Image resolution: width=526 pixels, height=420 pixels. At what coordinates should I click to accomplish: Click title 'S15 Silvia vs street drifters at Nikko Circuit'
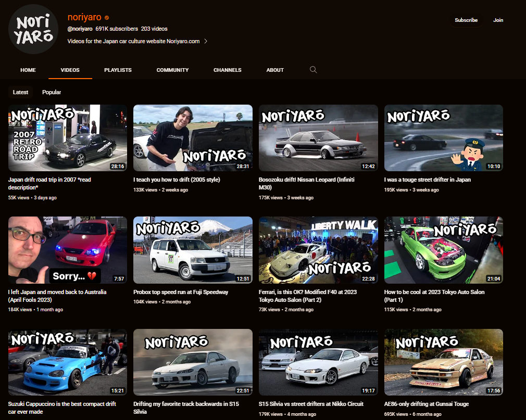(311, 404)
